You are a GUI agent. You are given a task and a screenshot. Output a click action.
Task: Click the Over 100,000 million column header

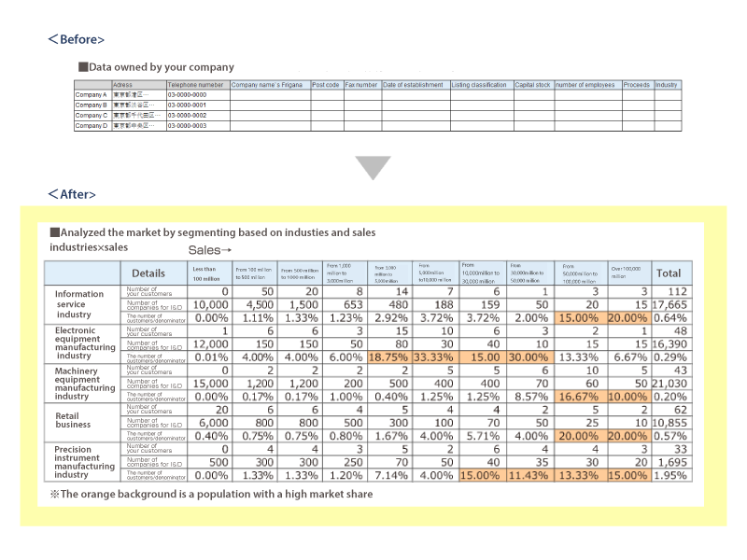pos(627,273)
